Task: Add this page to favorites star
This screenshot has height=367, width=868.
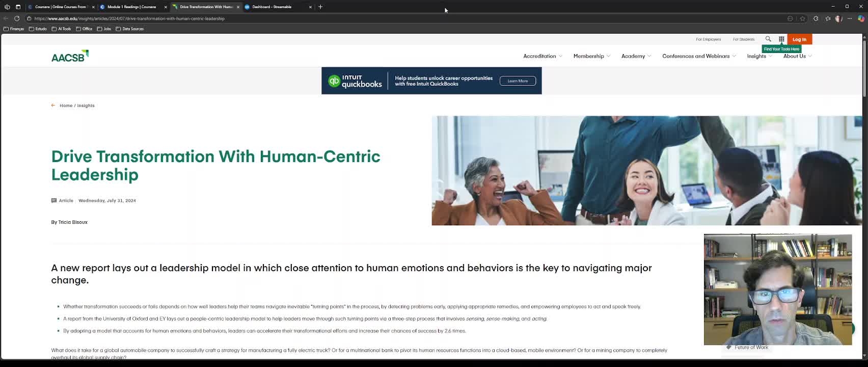Action: pos(803,18)
